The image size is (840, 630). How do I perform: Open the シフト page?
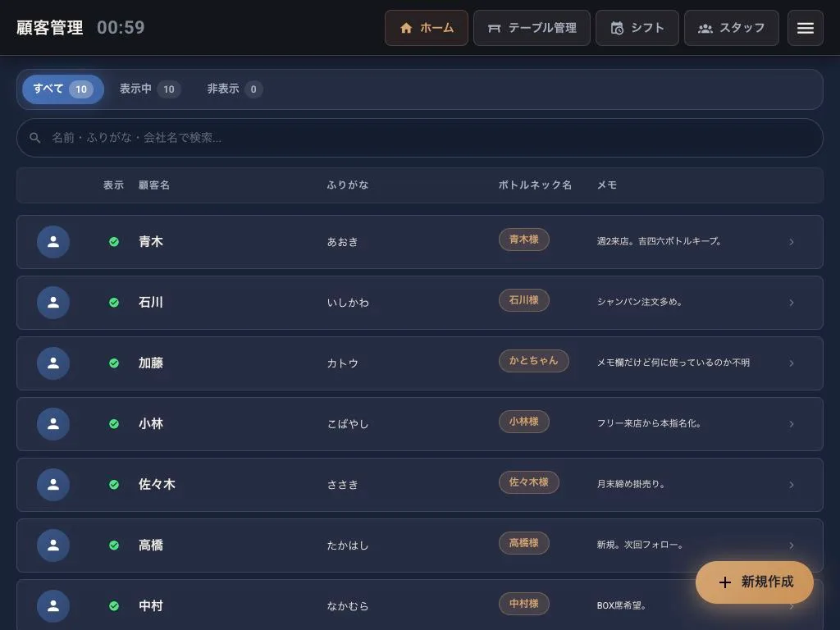click(x=637, y=28)
